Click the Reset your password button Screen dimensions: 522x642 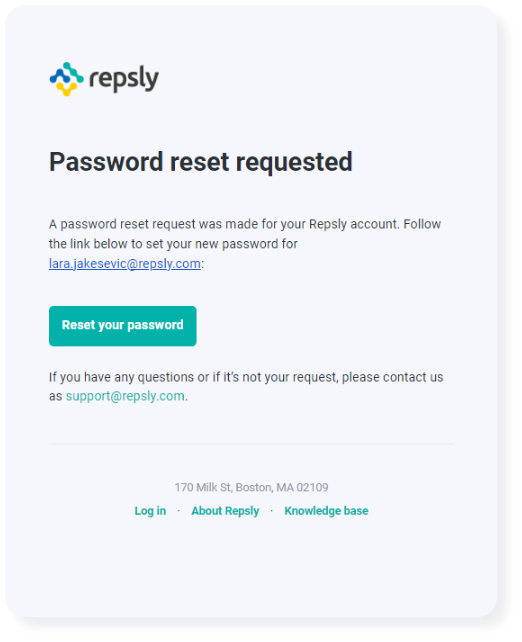click(x=122, y=326)
